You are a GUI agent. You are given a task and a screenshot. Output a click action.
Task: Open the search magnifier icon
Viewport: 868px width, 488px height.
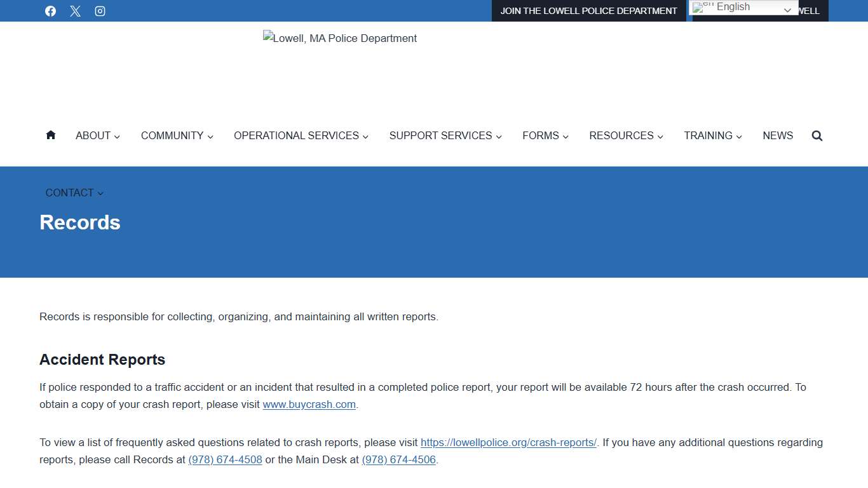pyautogui.click(x=817, y=135)
